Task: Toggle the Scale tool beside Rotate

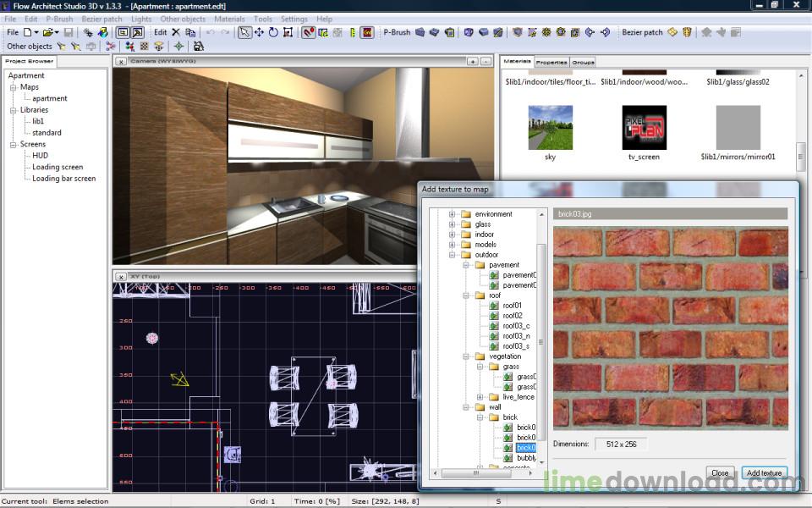Action: coord(288,32)
